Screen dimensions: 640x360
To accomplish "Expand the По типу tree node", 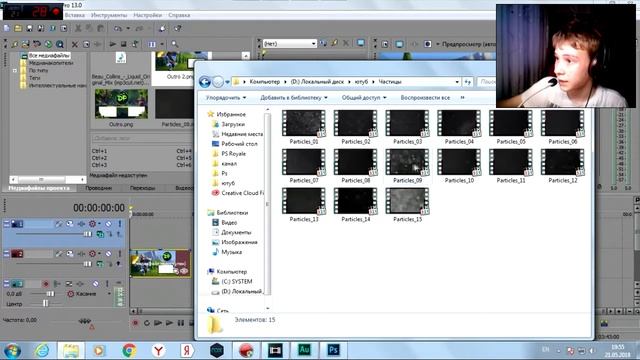I will pos(15,70).
